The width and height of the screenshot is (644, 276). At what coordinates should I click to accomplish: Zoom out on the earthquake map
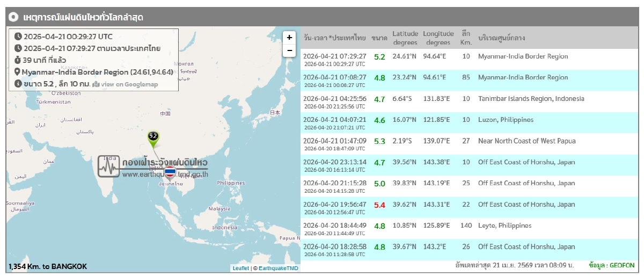click(289, 50)
